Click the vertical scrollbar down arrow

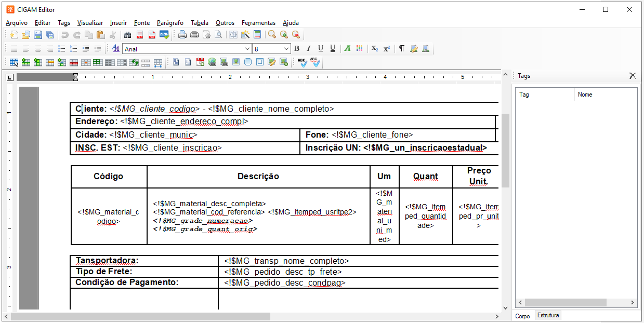click(x=505, y=308)
